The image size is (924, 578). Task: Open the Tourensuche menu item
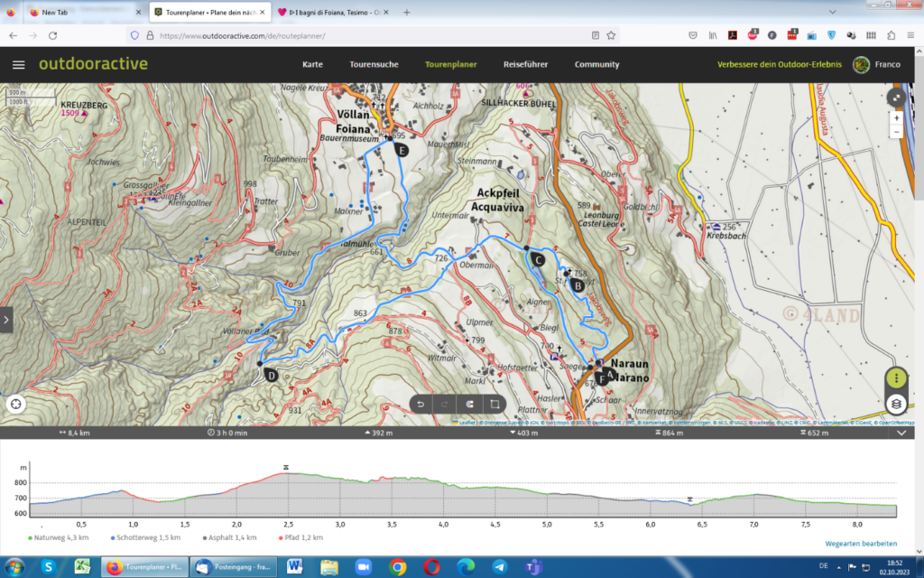click(374, 65)
